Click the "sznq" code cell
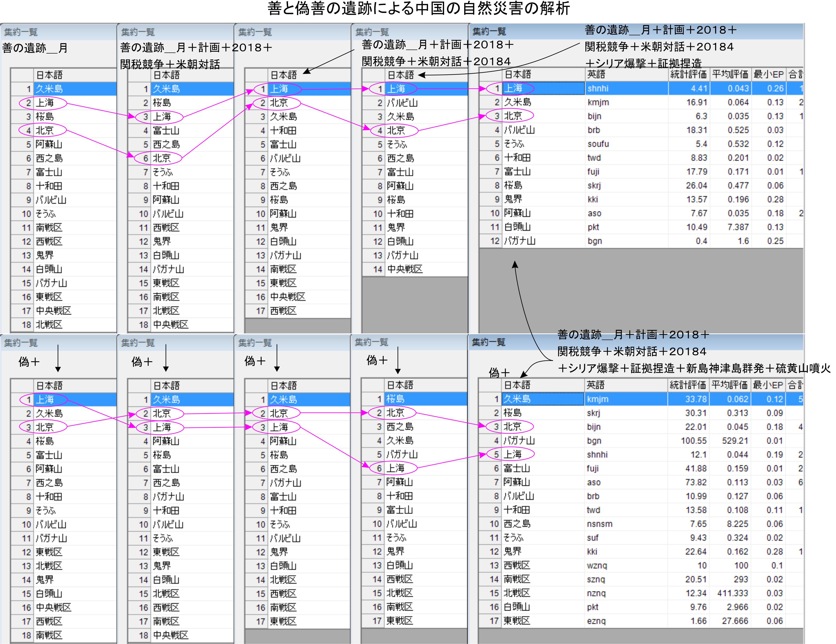The height and width of the screenshot is (644, 836). tap(596, 579)
